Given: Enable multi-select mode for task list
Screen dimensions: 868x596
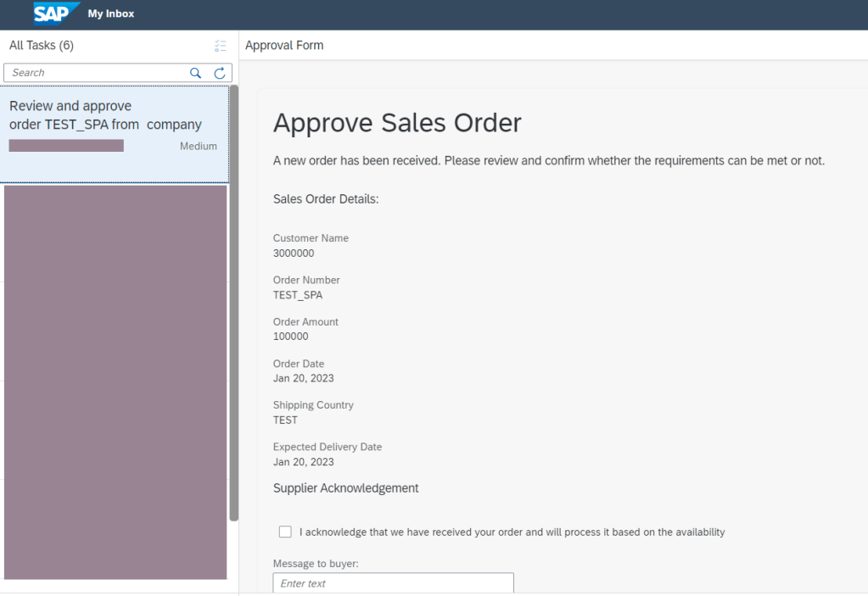Looking at the screenshot, I should (x=221, y=46).
